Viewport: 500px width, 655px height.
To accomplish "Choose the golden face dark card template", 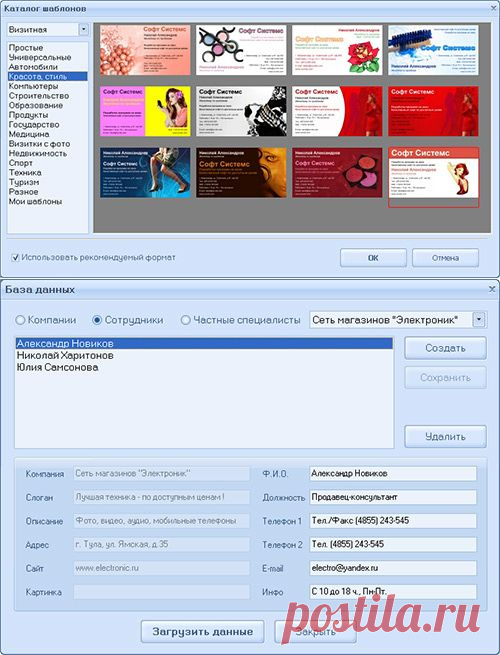I will point(241,173).
